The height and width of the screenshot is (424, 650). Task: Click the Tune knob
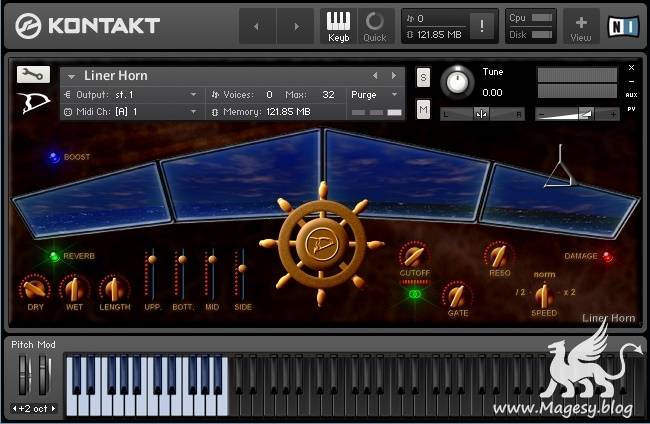click(457, 81)
